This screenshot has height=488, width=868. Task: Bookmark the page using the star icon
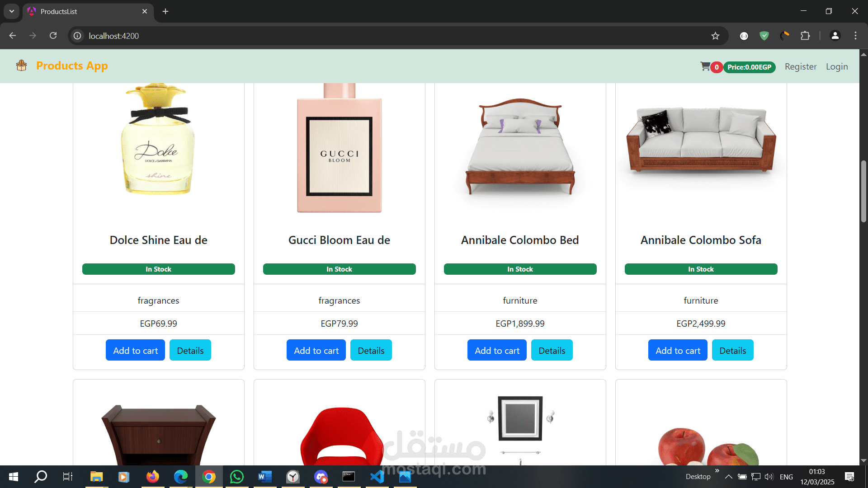[x=716, y=36]
